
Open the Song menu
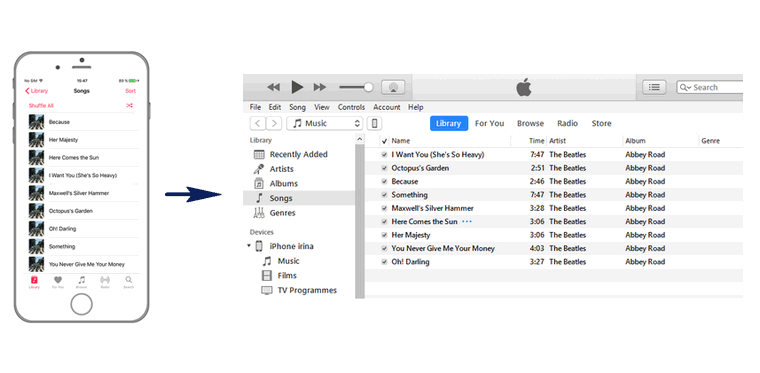click(x=298, y=107)
